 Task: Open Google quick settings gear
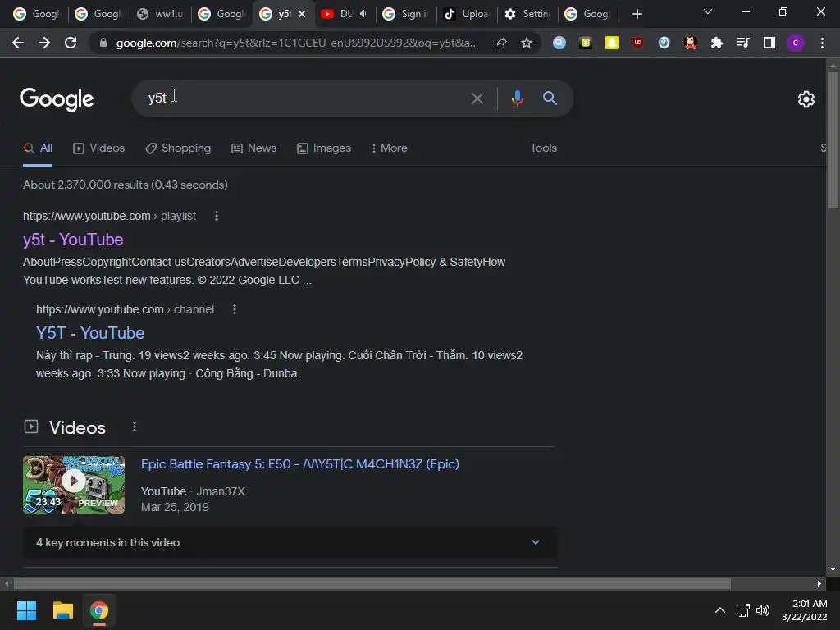[x=806, y=99]
